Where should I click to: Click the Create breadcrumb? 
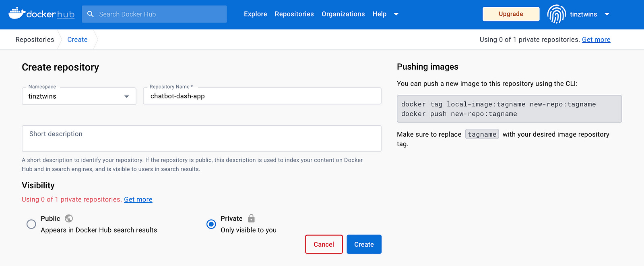pos(77,39)
